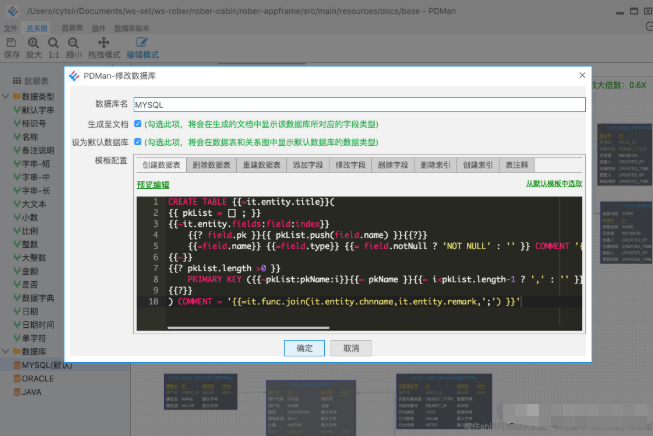Screen dimensions: 653x436
Task: Click the 放大 zoom-in magnifier icon
Action: pyautogui.click(x=33, y=42)
